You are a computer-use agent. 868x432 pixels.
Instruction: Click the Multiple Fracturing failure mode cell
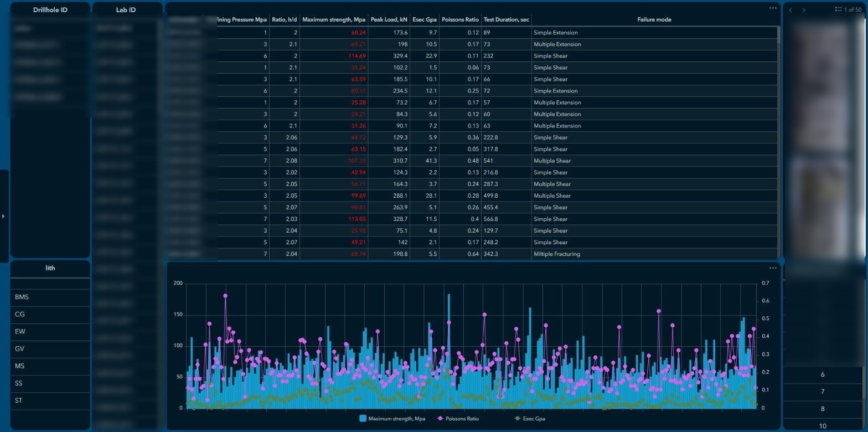point(654,254)
